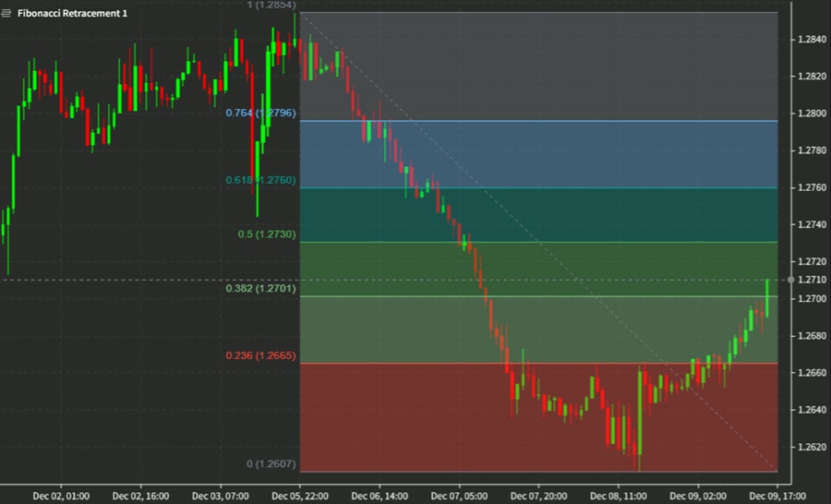Click the Dec 07, 05:00 time label
The image size is (831, 504).
[x=459, y=497]
